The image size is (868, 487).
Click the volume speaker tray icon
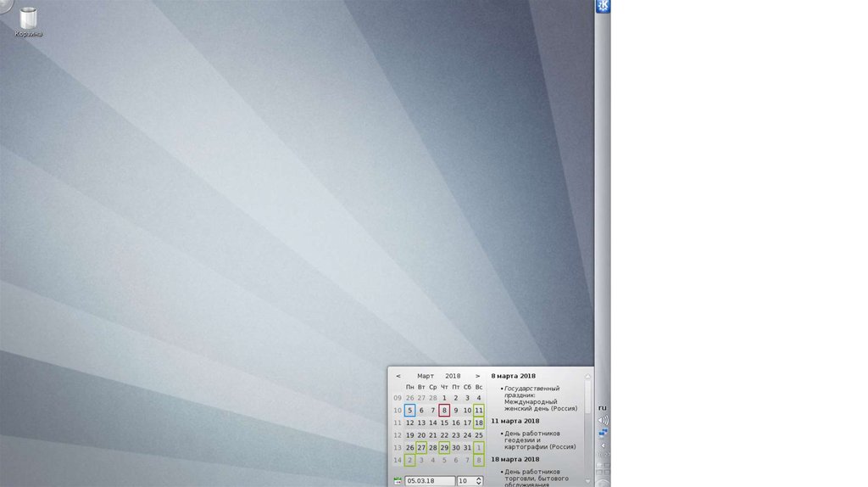point(603,421)
